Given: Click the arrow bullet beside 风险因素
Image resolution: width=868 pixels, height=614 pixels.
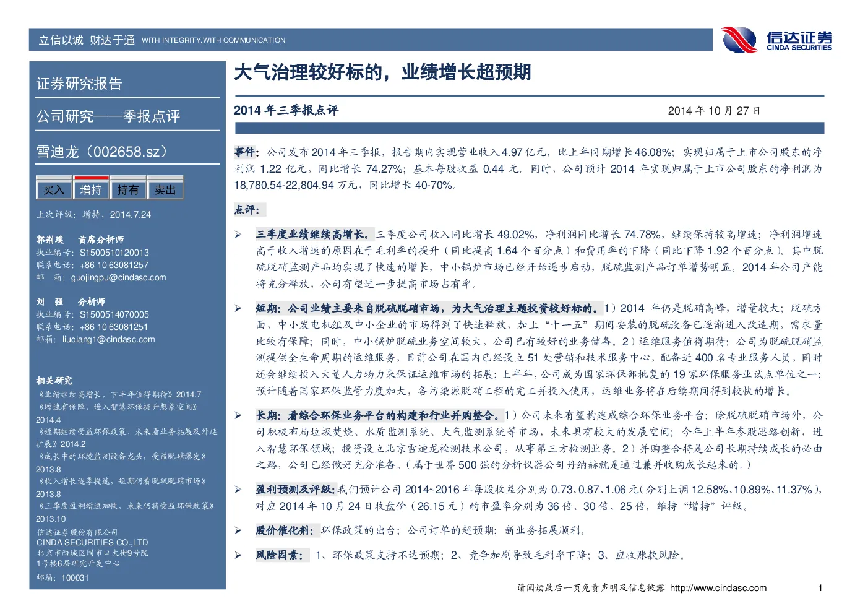Looking at the screenshot, I should tap(238, 555).
